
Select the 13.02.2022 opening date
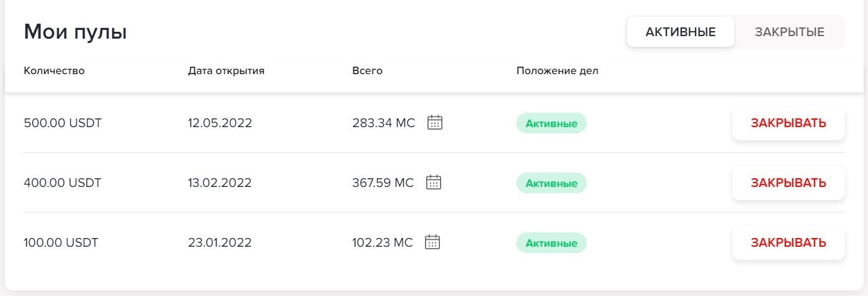click(220, 183)
